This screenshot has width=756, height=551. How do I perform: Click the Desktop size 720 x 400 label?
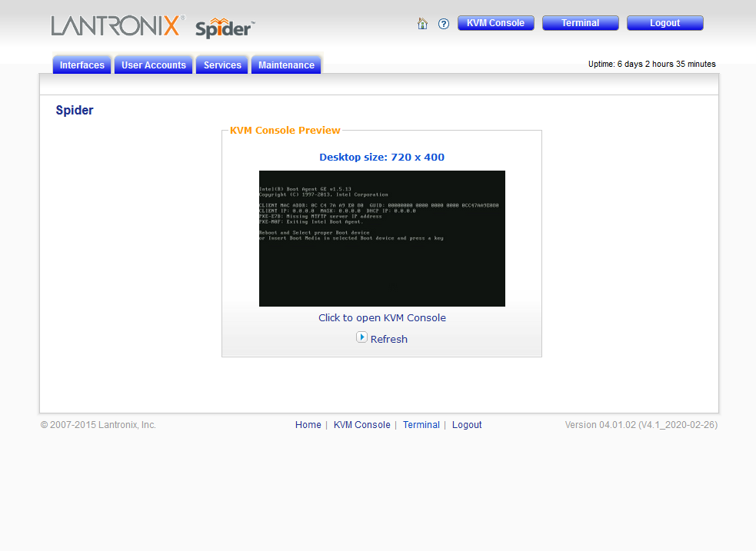click(x=382, y=158)
